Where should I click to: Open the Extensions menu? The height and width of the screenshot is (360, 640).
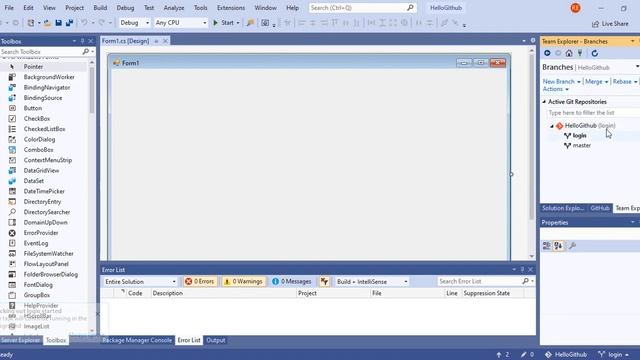(231, 8)
